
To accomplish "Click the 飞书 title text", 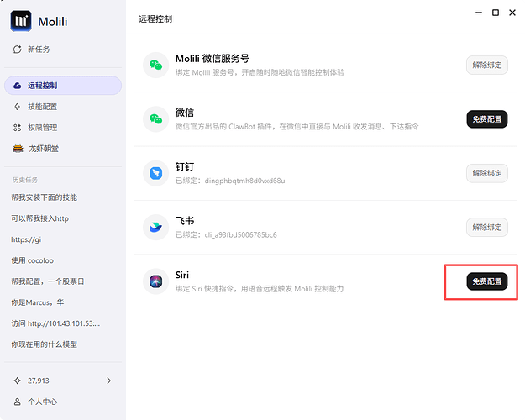I will click(x=185, y=221).
